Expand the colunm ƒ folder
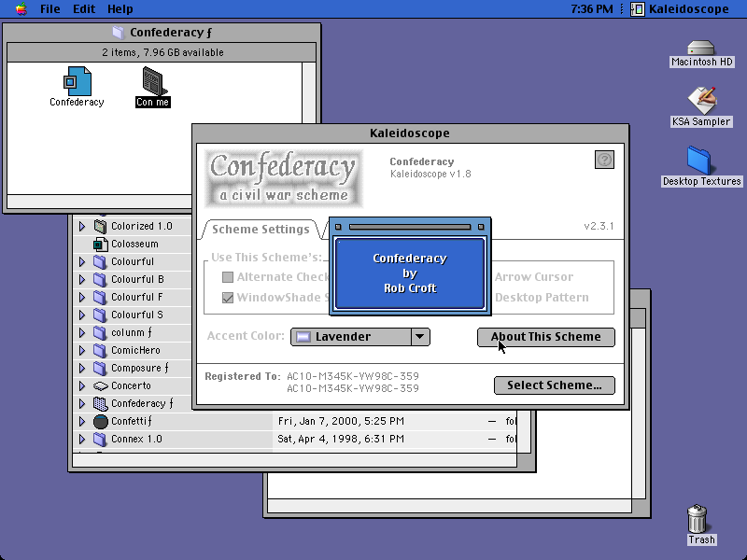747x560 pixels. [82, 332]
